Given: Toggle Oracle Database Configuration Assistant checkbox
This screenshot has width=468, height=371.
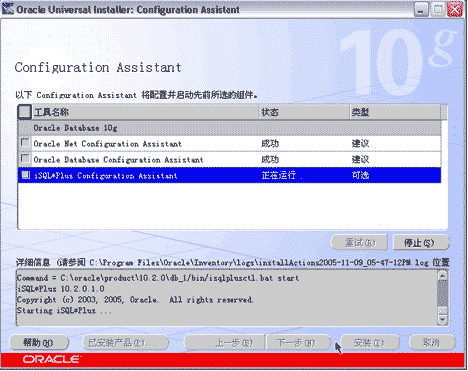Looking at the screenshot, I should click(25, 159).
